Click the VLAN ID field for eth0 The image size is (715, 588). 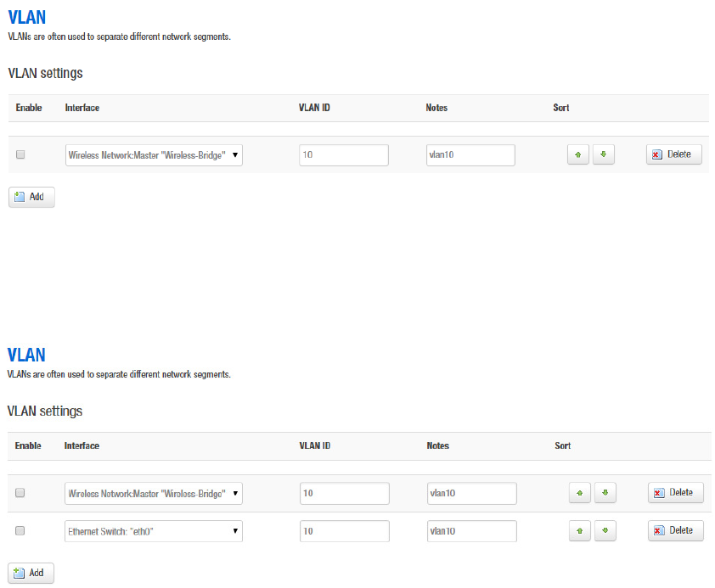(x=344, y=531)
